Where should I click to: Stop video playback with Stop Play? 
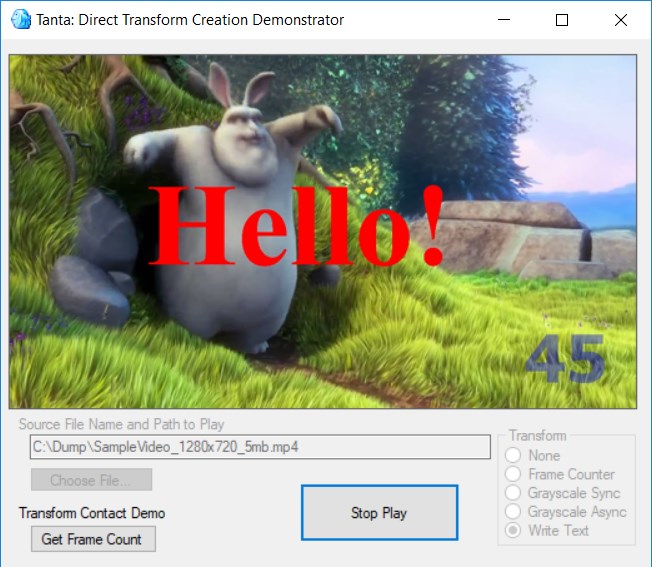(x=379, y=513)
